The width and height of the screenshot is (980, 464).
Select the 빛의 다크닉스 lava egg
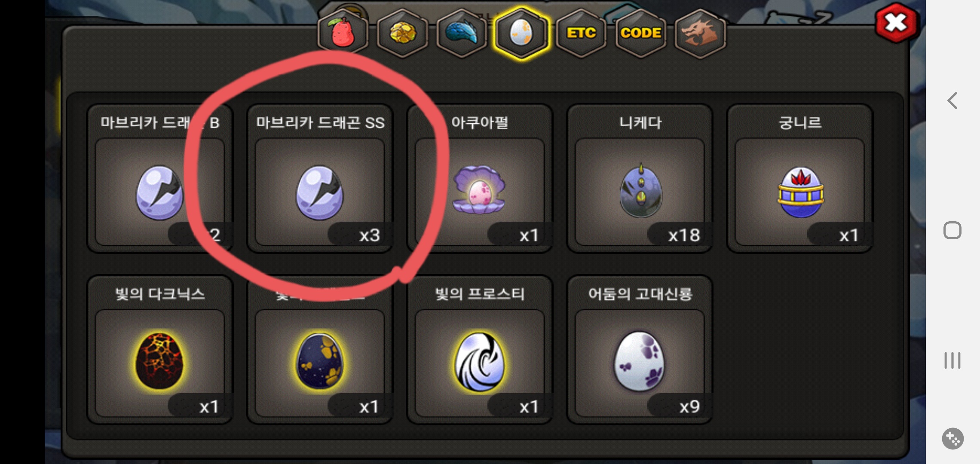click(160, 350)
